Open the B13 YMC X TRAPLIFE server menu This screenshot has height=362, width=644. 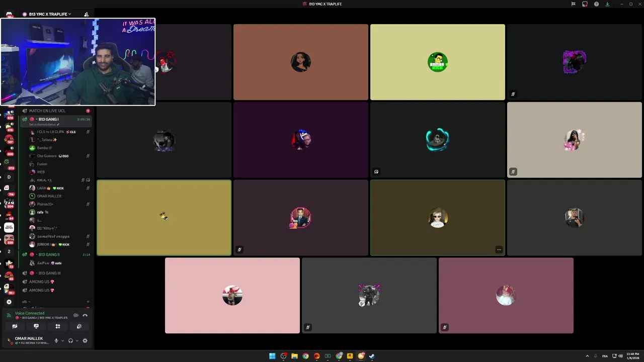pyautogui.click(x=49, y=14)
